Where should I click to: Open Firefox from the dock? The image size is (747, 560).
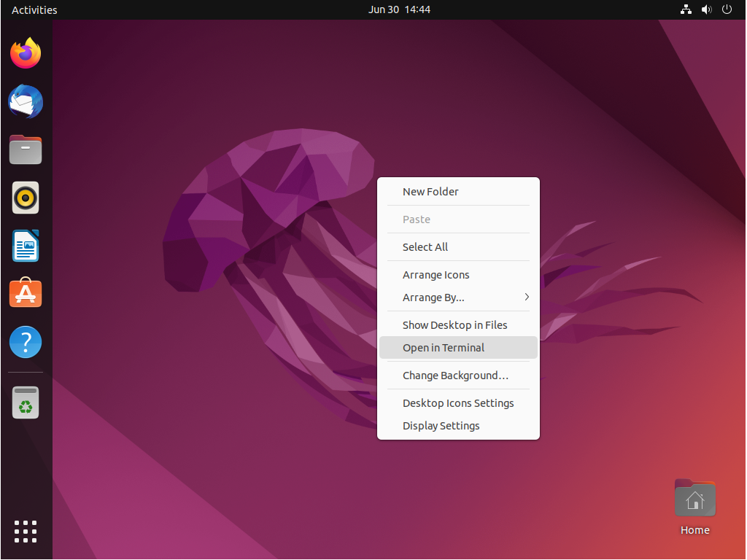tap(26, 54)
